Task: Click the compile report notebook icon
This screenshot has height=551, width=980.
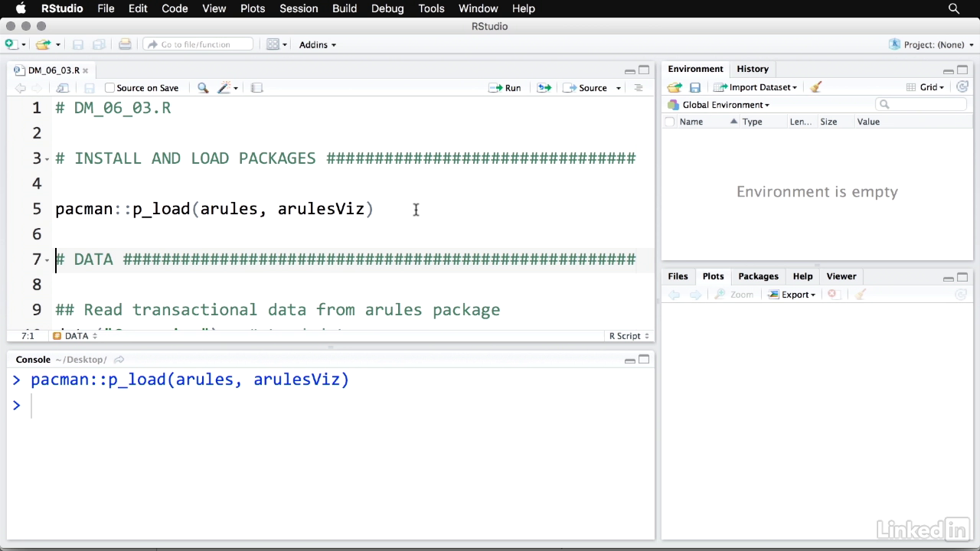Action: (x=257, y=88)
